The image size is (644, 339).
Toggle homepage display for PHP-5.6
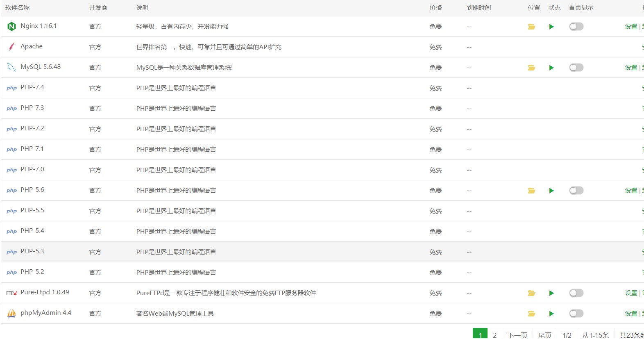point(576,191)
